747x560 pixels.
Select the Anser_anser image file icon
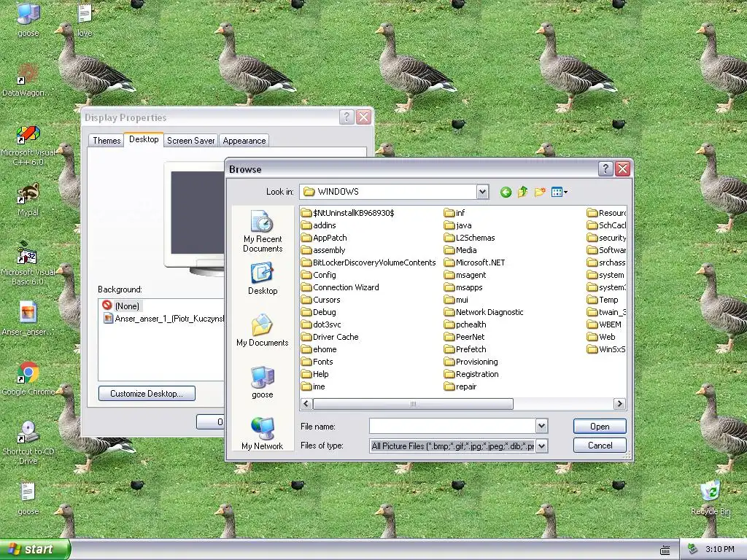point(28,318)
